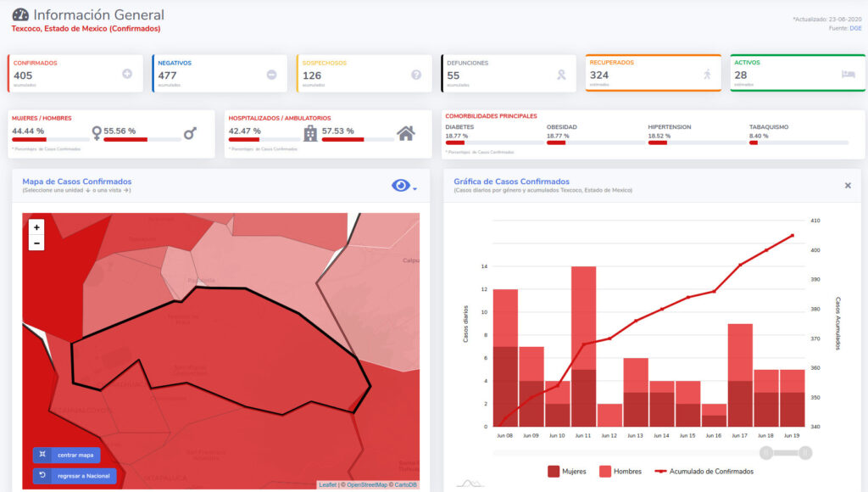The height and width of the screenshot is (492, 868).
Task: Click regresar a Nacional button
Action: [x=75, y=476]
